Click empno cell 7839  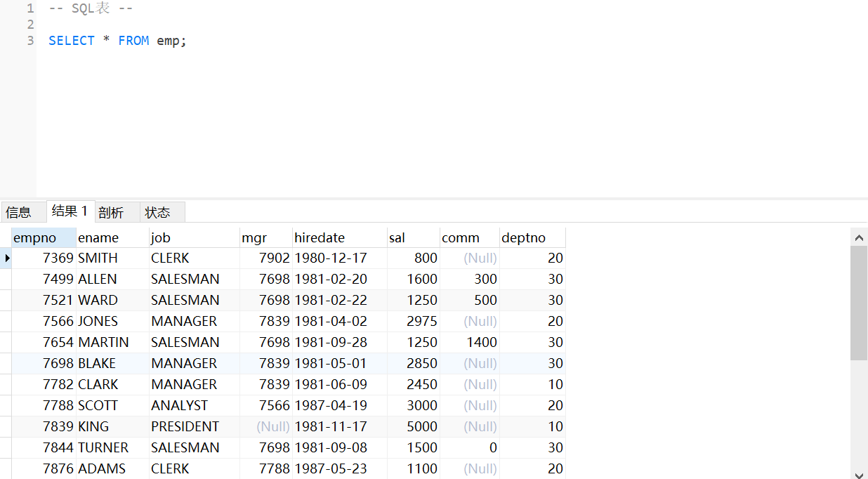[x=44, y=426]
